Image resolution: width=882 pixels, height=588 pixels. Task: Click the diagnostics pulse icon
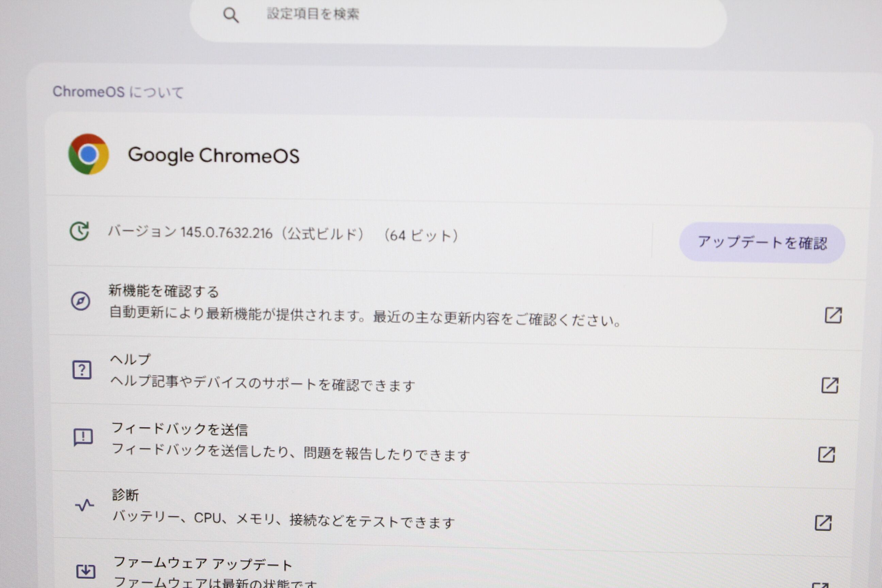point(84,506)
